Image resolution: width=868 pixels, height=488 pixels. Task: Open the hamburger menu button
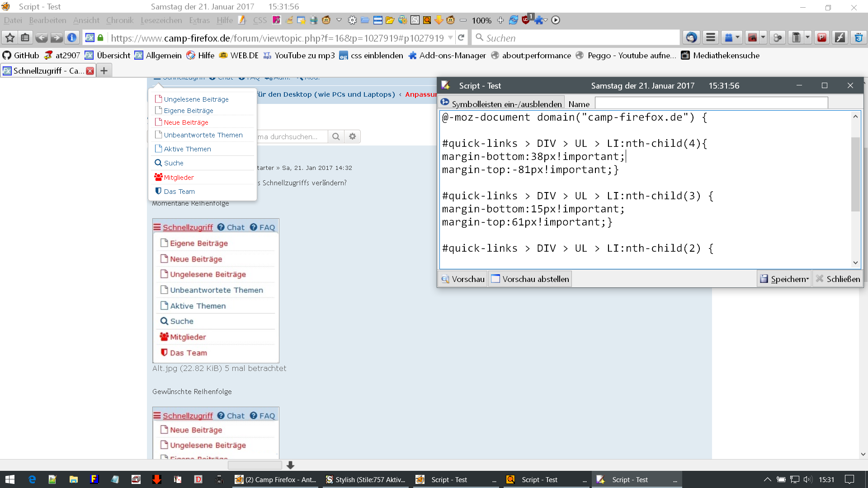click(711, 38)
